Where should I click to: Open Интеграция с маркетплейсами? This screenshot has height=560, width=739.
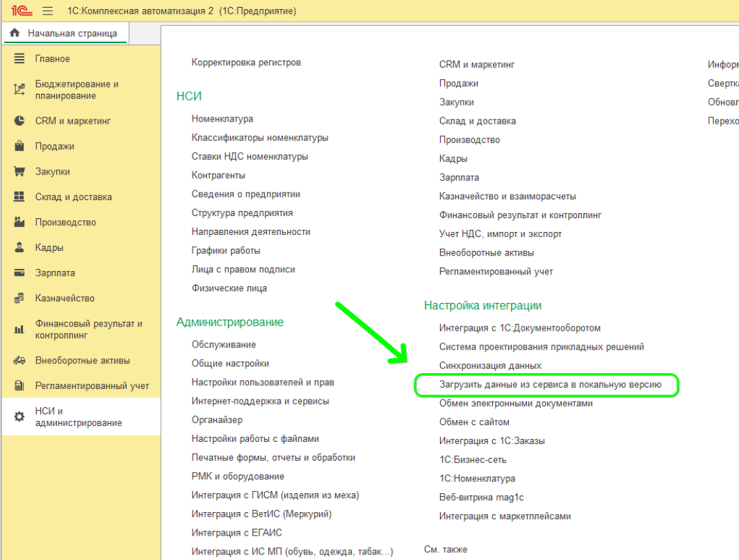point(505,517)
